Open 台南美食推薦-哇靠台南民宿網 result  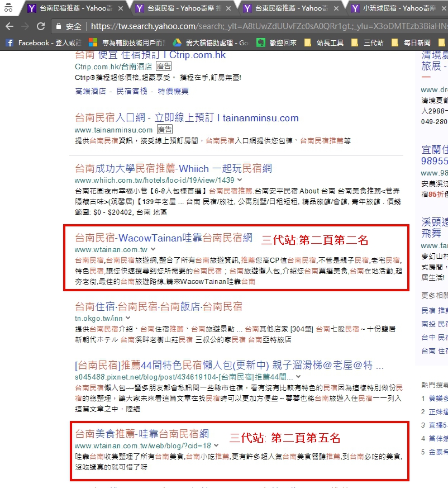tap(142, 434)
